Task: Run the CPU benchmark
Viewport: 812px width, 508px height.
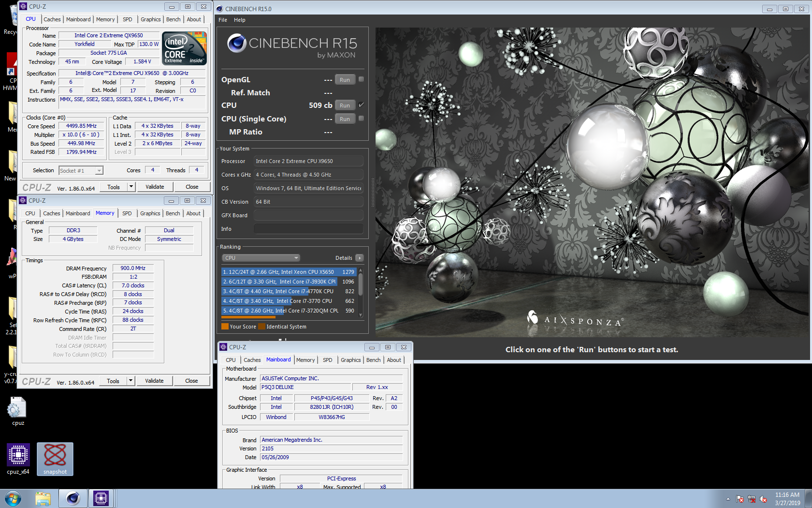Action: [345, 105]
